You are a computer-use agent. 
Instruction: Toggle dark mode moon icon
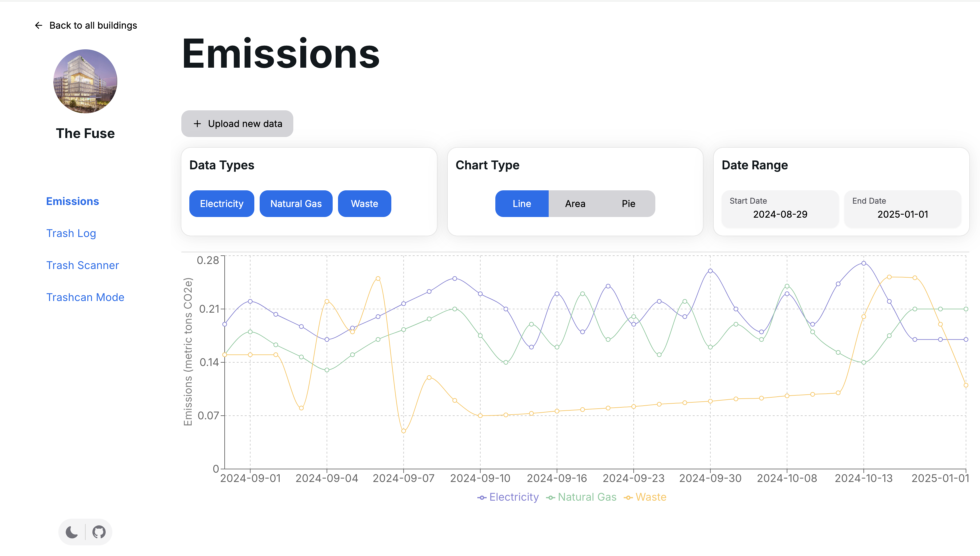pos(72,532)
